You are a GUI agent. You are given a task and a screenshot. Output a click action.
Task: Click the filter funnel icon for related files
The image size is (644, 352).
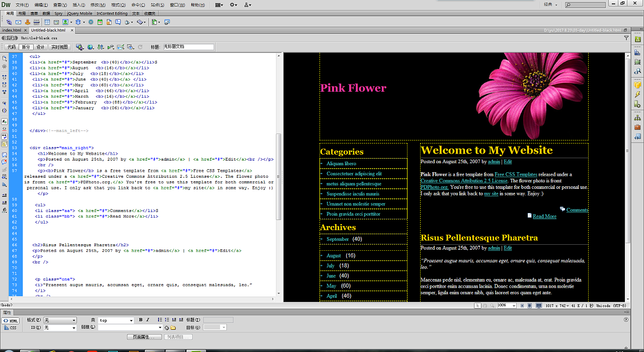626,38
